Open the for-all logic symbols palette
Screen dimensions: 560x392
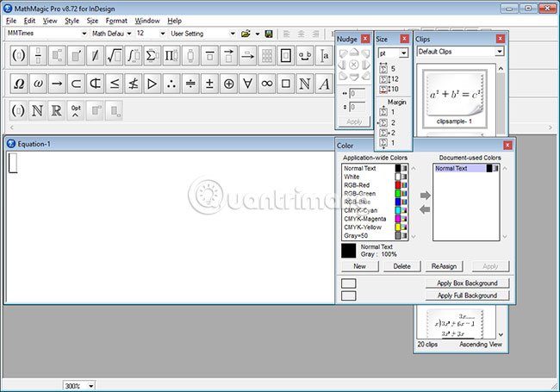point(247,84)
